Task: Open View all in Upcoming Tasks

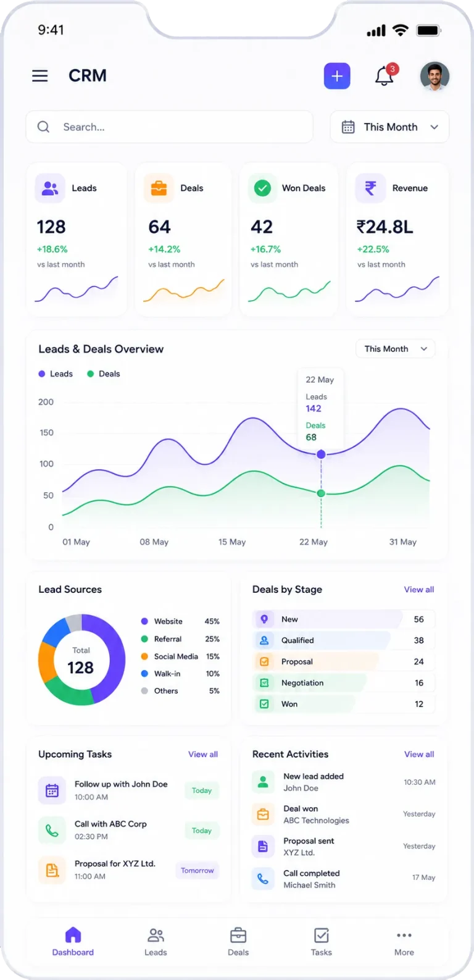Action: [x=203, y=755]
